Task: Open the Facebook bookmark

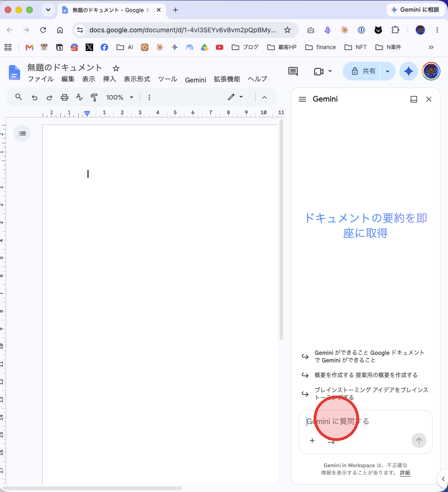Action: 104,47
